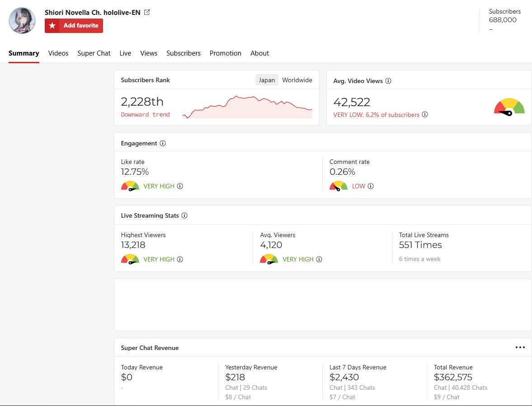This screenshot has width=532, height=406.
Task: Click the Chat | 343 Chats text
Action: click(x=352, y=387)
